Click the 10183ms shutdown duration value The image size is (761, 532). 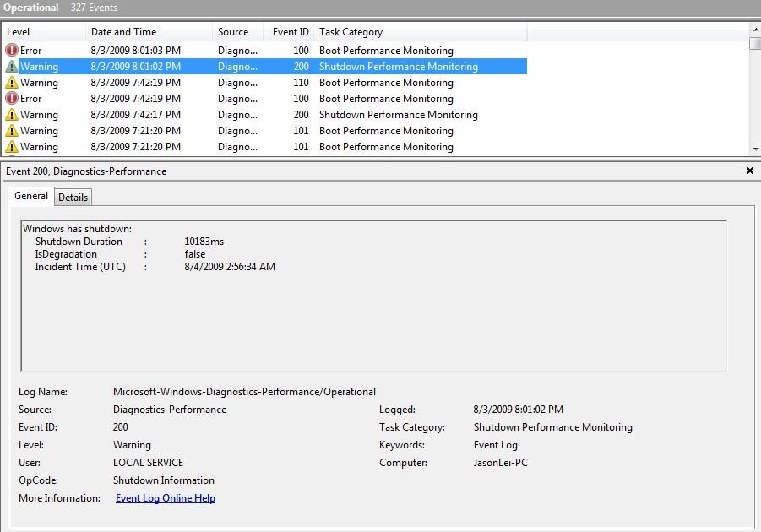click(x=204, y=242)
